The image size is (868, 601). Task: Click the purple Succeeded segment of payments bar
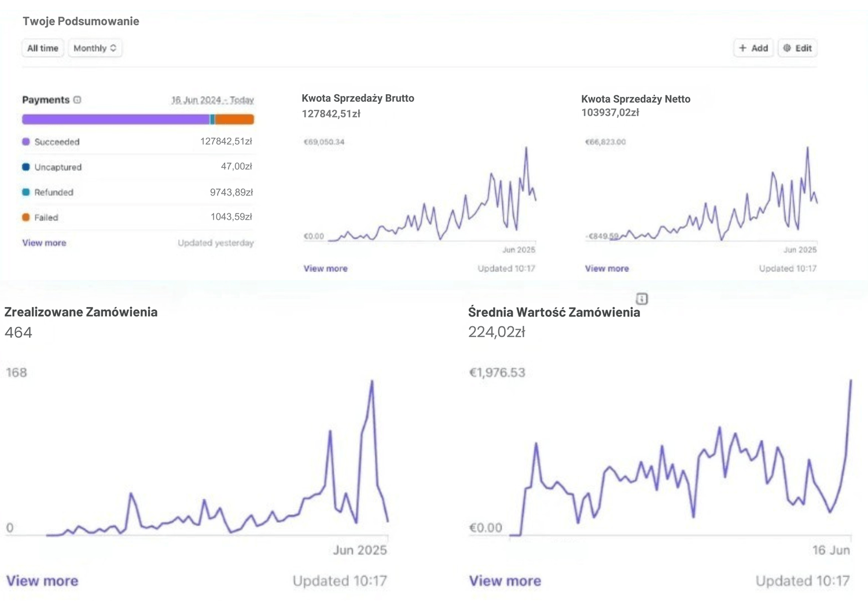coord(116,120)
